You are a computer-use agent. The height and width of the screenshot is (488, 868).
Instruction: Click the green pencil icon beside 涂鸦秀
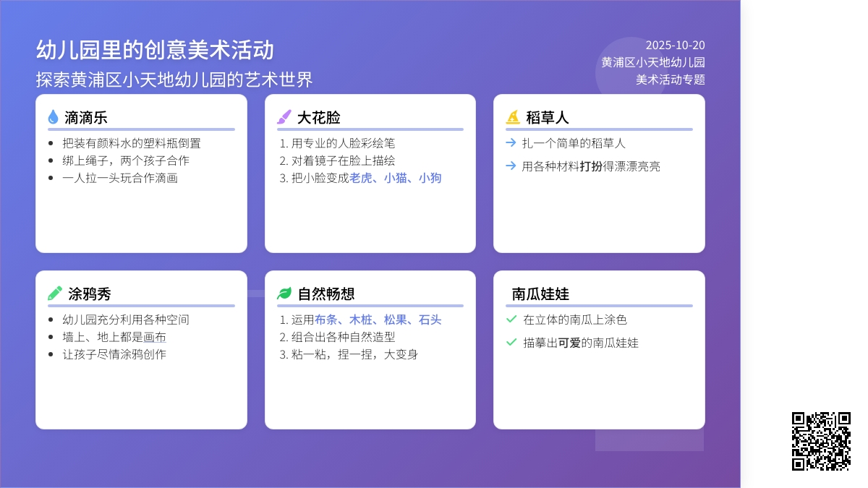(x=54, y=294)
